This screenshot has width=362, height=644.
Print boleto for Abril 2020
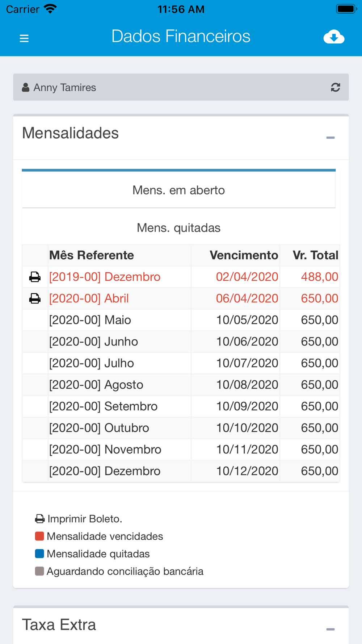(35, 298)
